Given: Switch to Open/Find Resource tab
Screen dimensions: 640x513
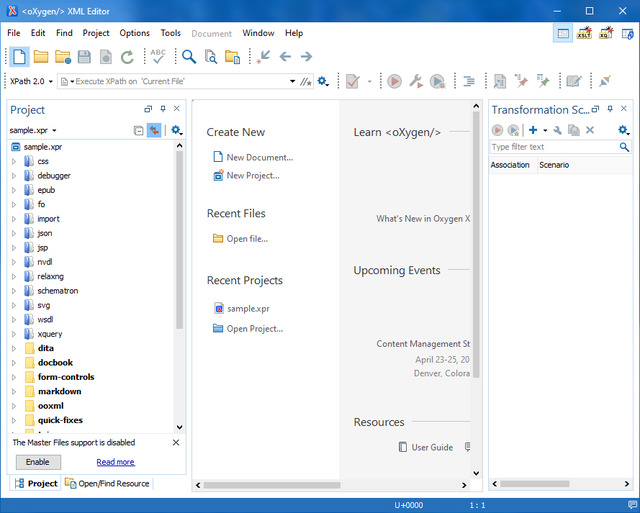Looking at the screenshot, I should 106,483.
